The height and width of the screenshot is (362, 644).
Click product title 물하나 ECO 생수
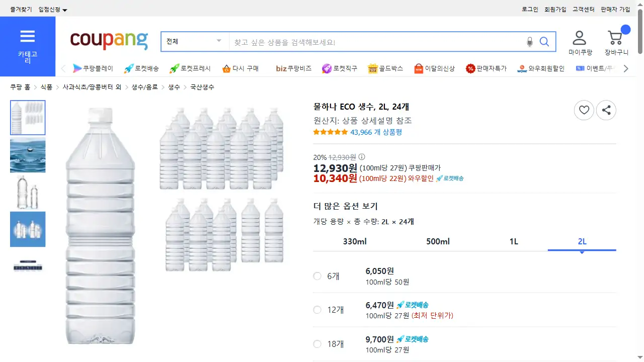pyautogui.click(x=361, y=106)
